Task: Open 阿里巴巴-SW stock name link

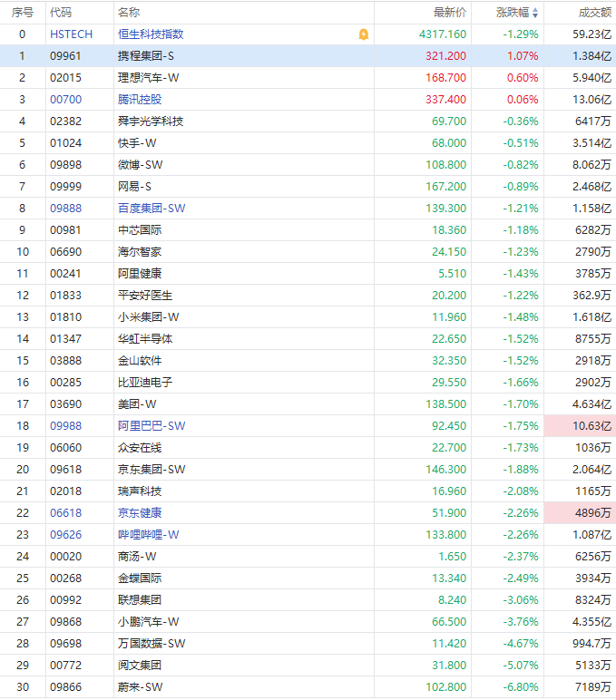Action: pos(152,426)
